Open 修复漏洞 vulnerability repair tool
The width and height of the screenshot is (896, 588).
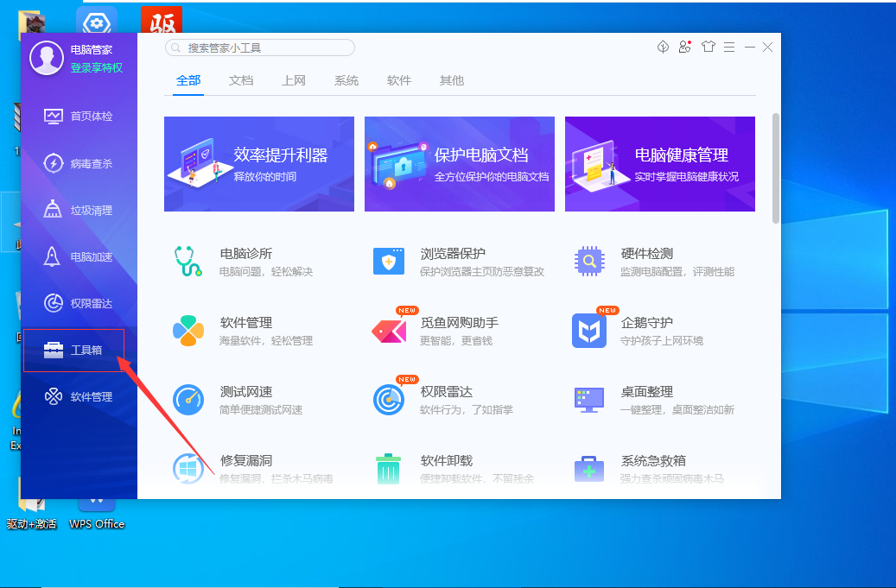(x=252, y=469)
